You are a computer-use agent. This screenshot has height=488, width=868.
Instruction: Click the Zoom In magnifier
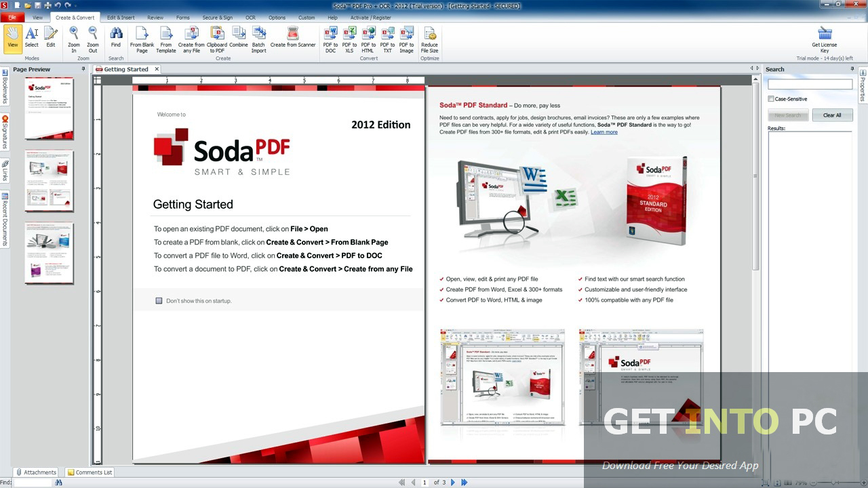point(74,39)
